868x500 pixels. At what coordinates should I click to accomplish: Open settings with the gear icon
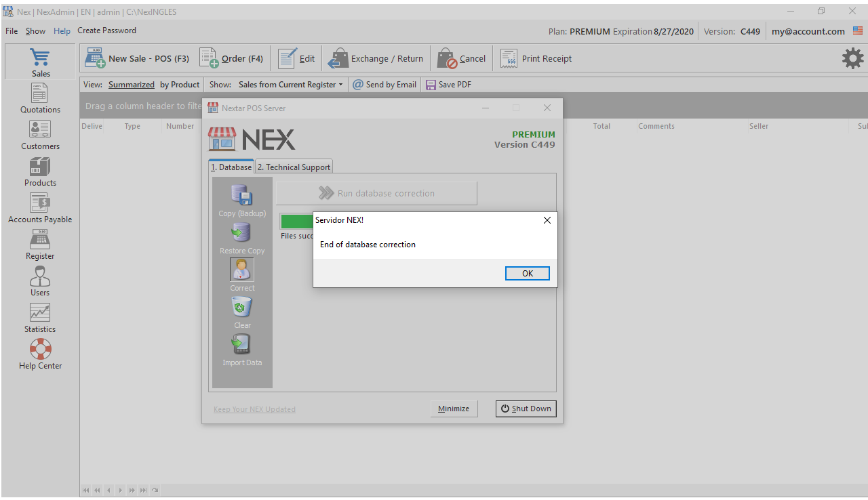click(852, 58)
